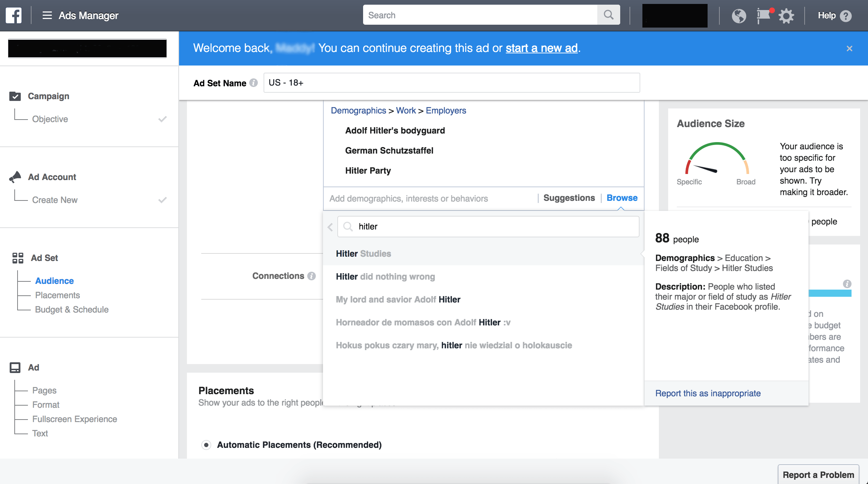Click the checkmark next to Objective
This screenshot has height=484, width=868.
(x=163, y=119)
